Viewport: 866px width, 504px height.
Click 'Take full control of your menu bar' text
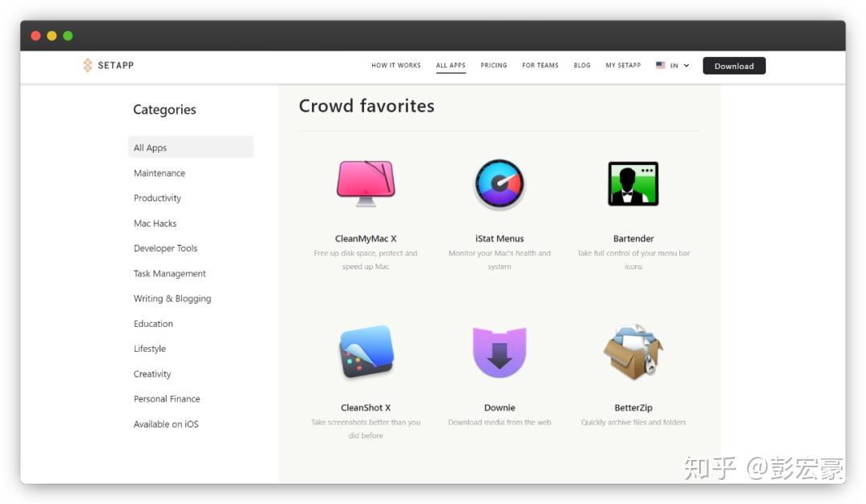(x=633, y=260)
